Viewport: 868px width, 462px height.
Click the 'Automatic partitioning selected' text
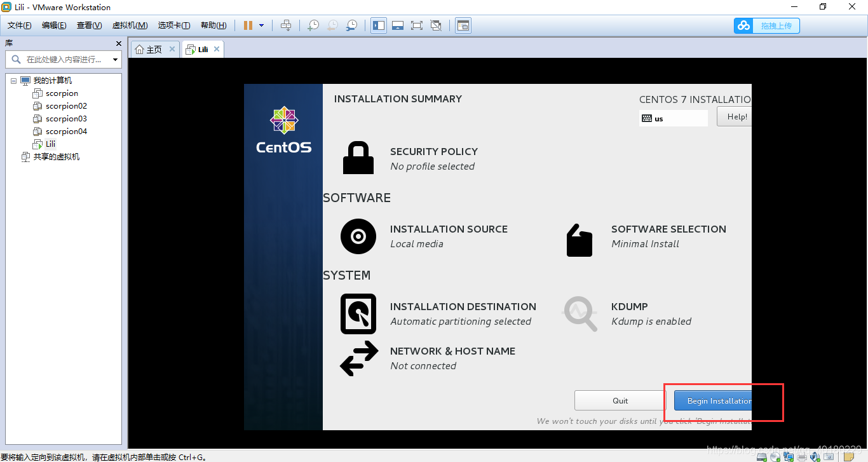(461, 322)
